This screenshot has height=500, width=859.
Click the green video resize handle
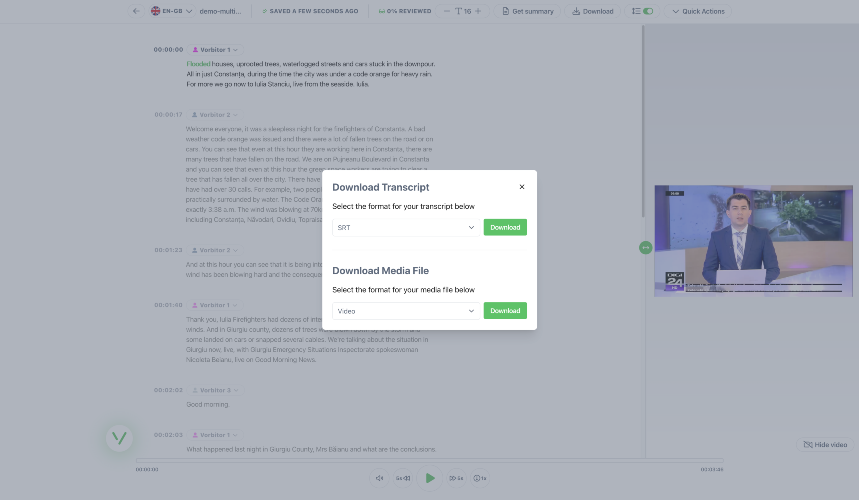click(645, 248)
